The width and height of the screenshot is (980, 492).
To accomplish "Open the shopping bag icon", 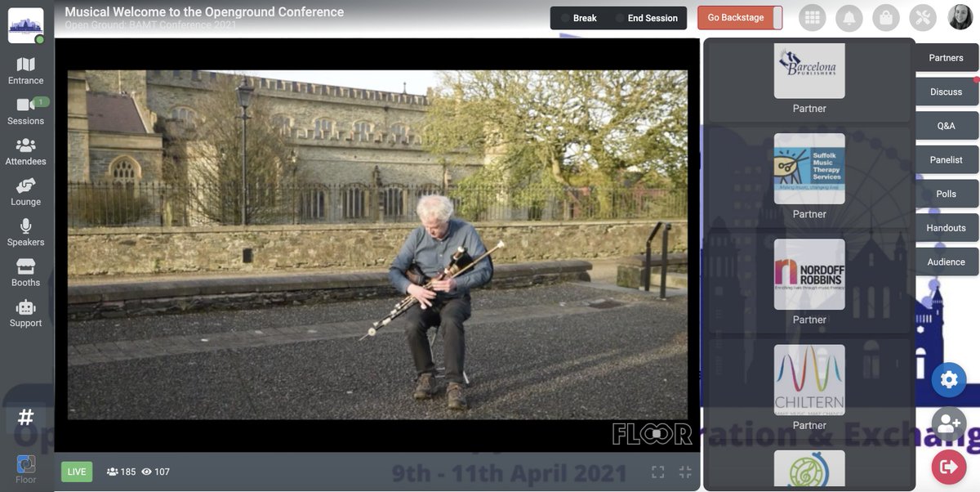I will point(886,18).
